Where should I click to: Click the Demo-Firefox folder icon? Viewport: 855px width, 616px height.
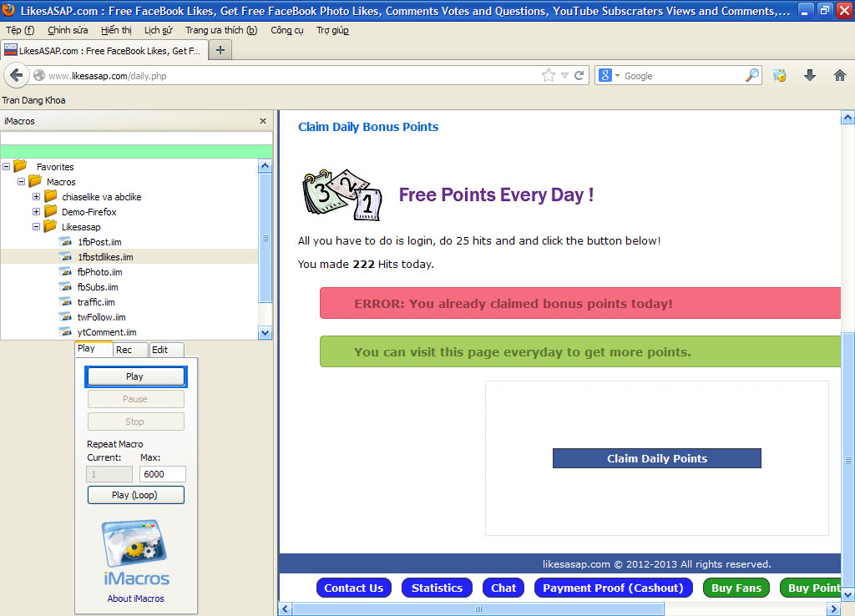(51, 211)
